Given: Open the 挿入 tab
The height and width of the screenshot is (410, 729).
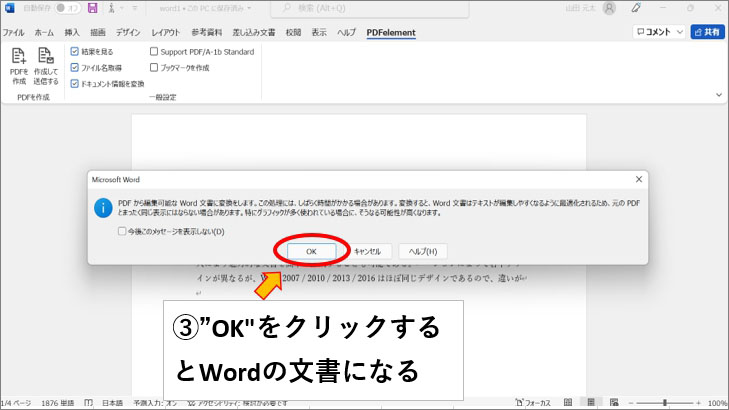Looking at the screenshot, I should (72, 32).
